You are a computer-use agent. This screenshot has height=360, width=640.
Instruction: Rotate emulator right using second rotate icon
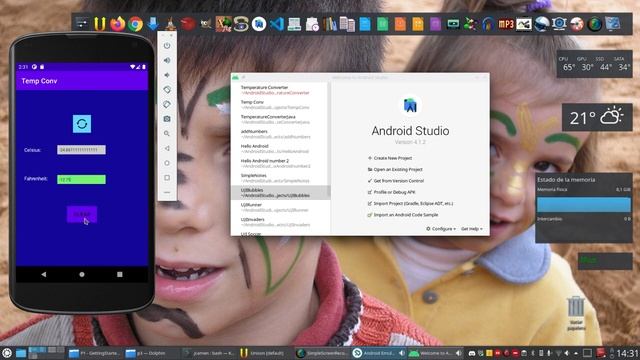pos(167,104)
